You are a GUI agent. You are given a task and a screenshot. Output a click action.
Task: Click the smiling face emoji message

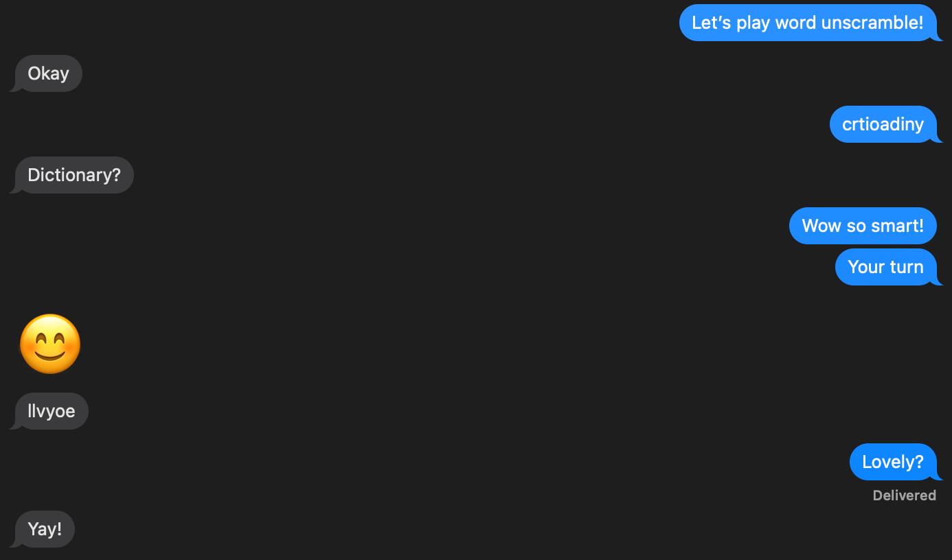pyautogui.click(x=50, y=345)
